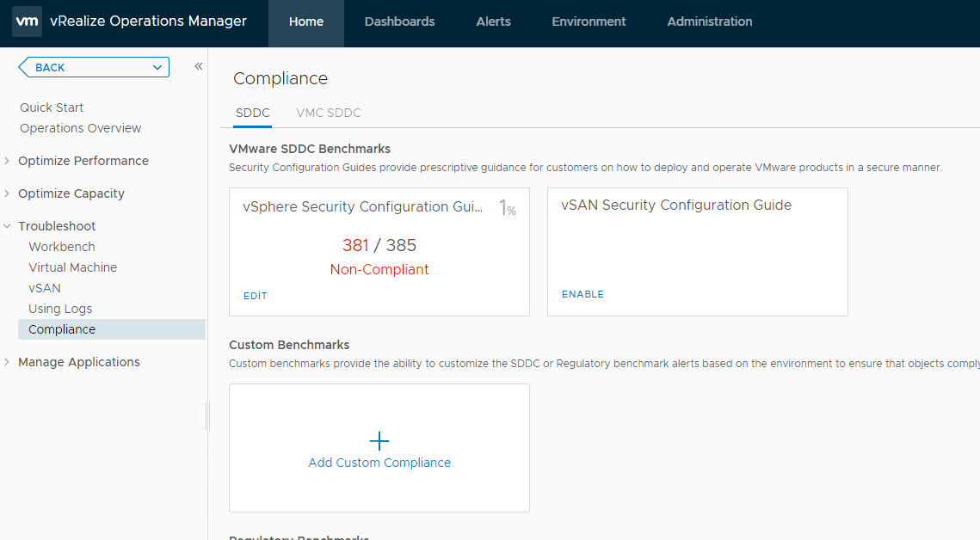Click the plus icon to add custom compliance
Viewport: 980px width, 540px height.
point(379,441)
